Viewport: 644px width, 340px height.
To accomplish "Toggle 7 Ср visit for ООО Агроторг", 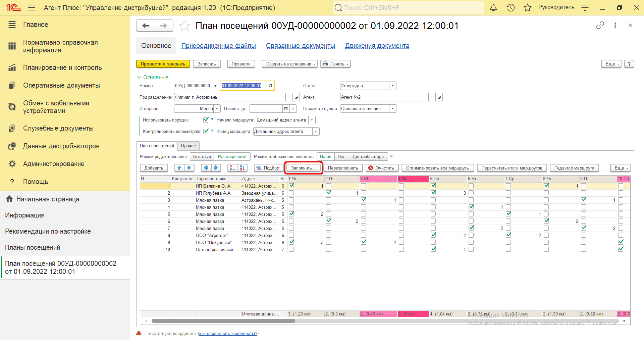I will point(508,235).
